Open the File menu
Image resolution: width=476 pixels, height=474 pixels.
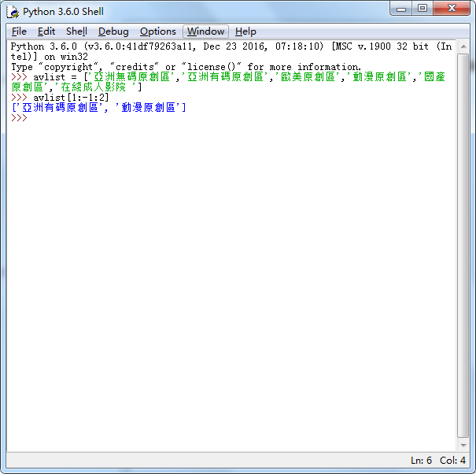click(x=19, y=31)
